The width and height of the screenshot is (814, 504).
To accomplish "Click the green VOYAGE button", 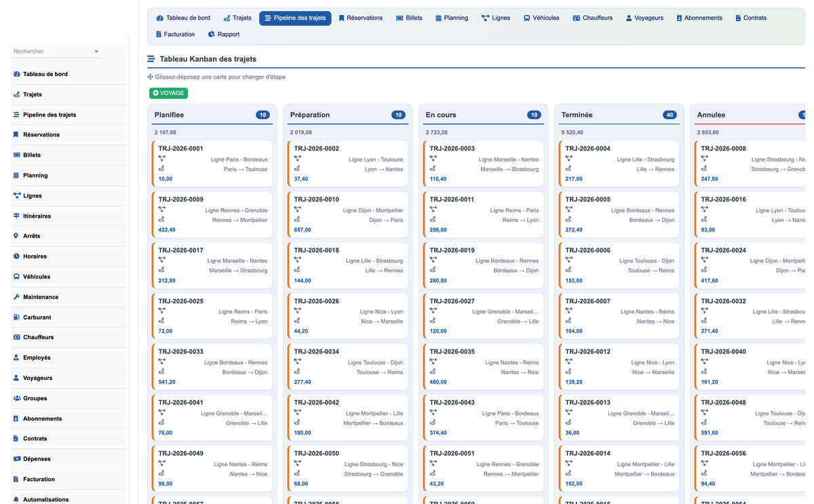I will click(x=168, y=93).
